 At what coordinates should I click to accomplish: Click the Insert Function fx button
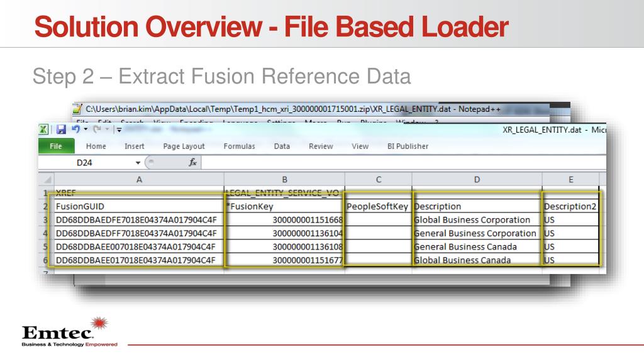click(192, 163)
